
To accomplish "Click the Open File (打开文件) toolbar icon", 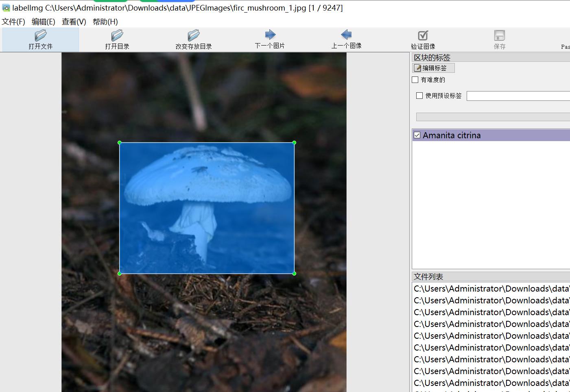I will coord(41,35).
